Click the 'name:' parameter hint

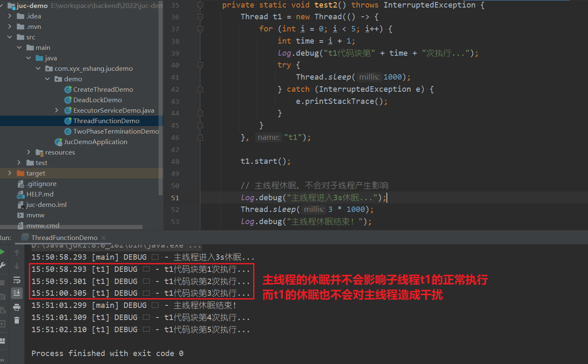pos(268,137)
